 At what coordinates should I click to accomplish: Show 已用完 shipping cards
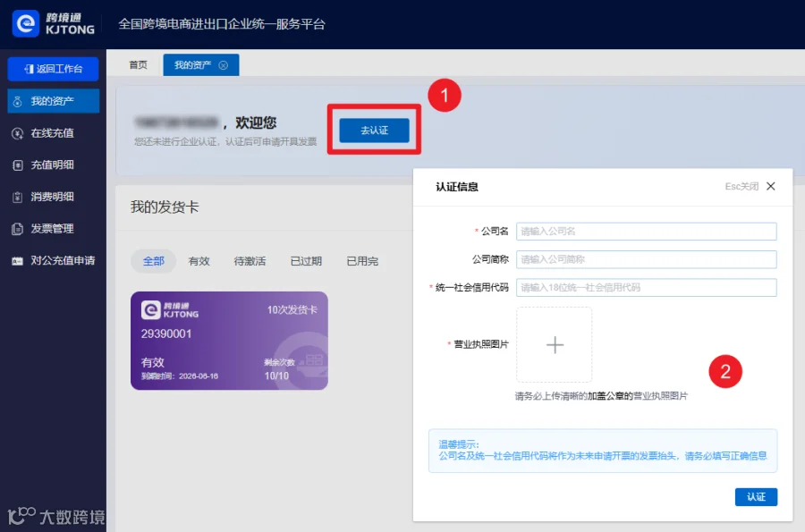[362, 261]
